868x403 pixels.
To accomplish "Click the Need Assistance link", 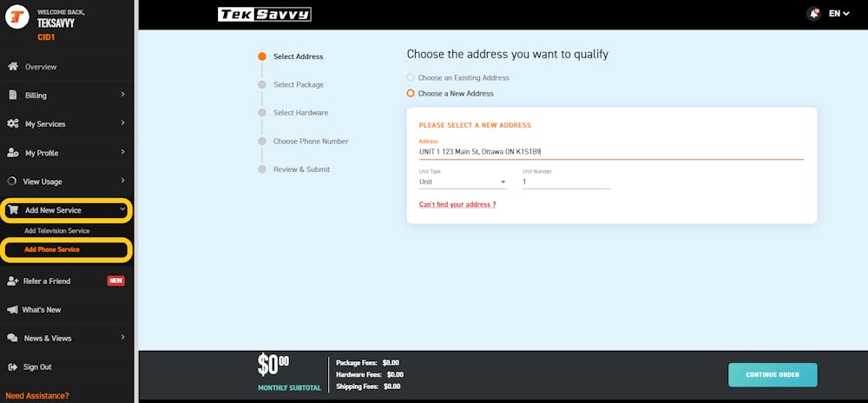I will (37, 396).
